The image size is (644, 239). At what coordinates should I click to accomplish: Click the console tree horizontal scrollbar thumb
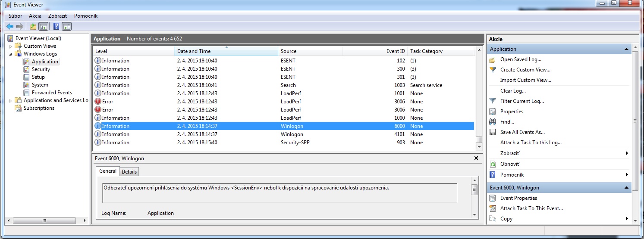(x=44, y=220)
